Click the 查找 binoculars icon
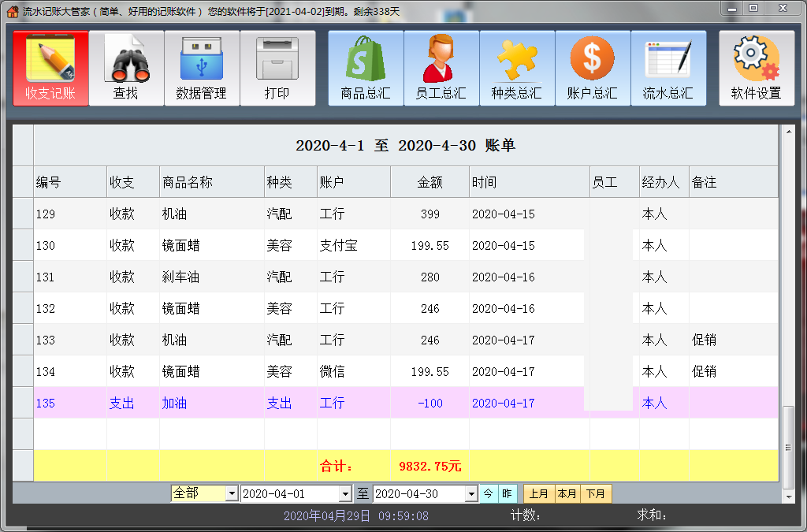Viewport: 807px width, 532px height. click(126, 68)
